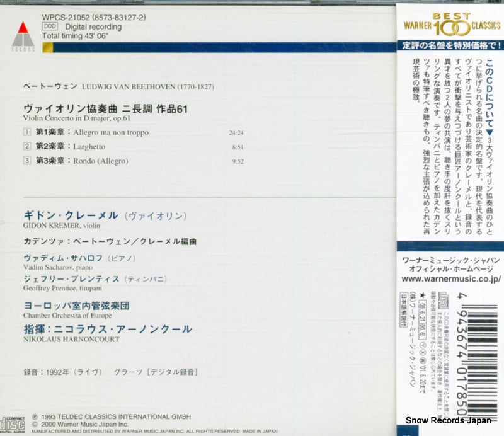Click the track number 2 box

[26, 147]
